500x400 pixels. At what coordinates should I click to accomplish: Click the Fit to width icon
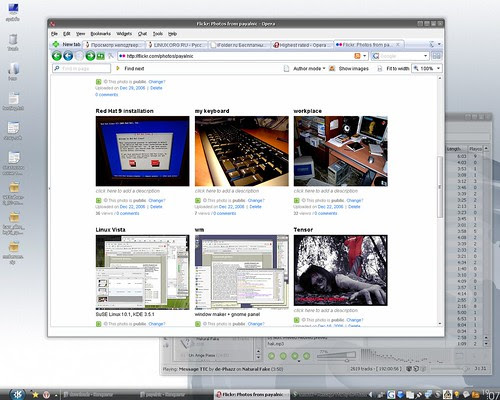click(379, 68)
